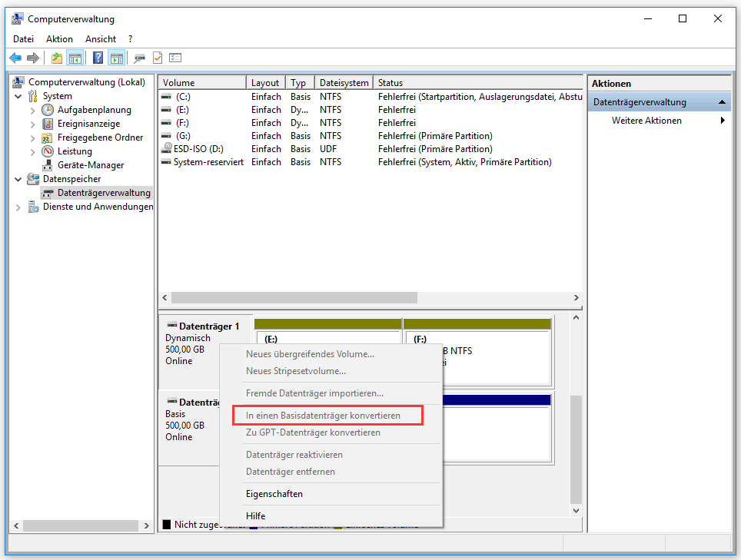Screen dimensions: 741x560
Task: Choose Zu GPT-Datenträger konvertieren
Action: pos(313,432)
